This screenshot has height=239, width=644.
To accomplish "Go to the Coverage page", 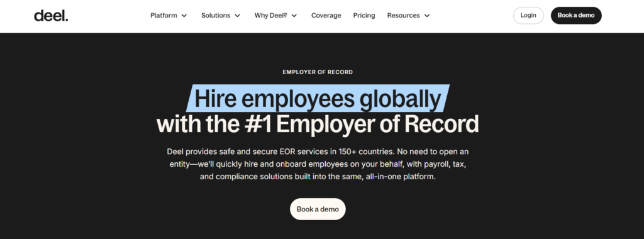I will click(326, 16).
